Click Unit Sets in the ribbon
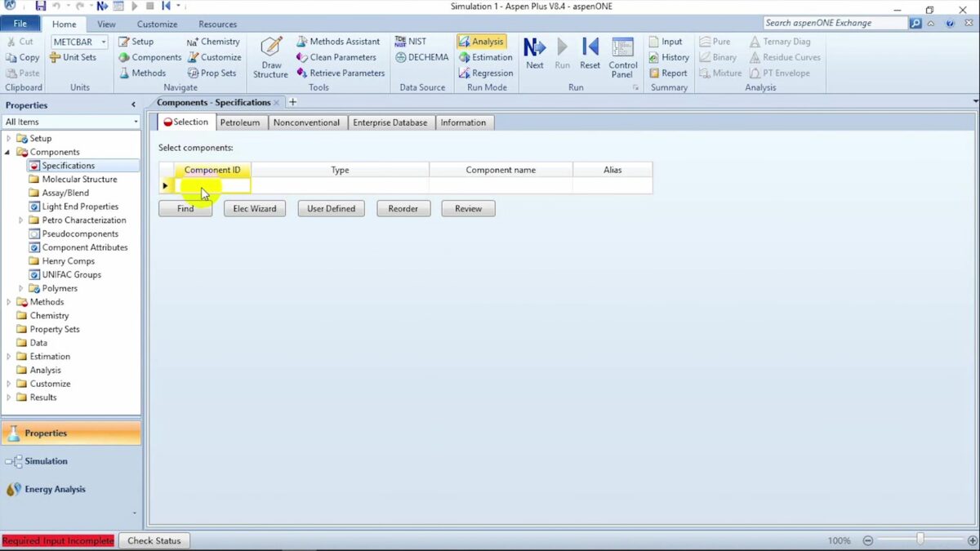The image size is (980, 551). click(x=73, y=57)
